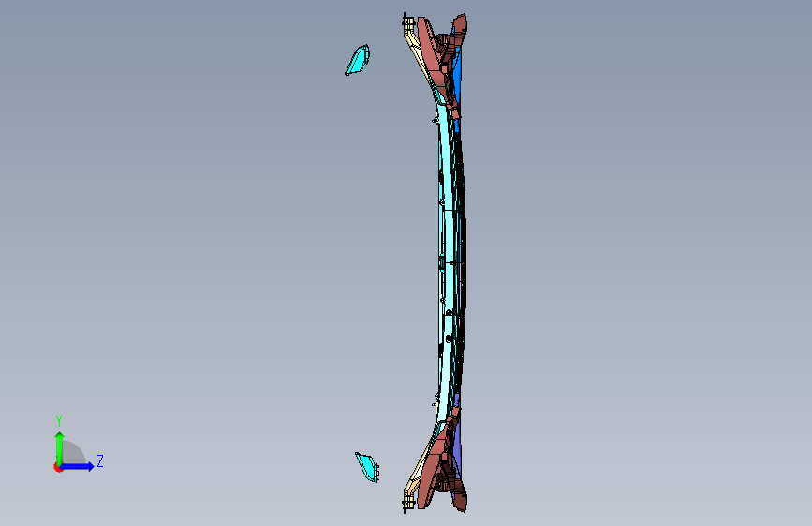Select the upper detached cyan lamp part
Image resolution: width=812 pixels, height=526 pixels.
coord(358,61)
